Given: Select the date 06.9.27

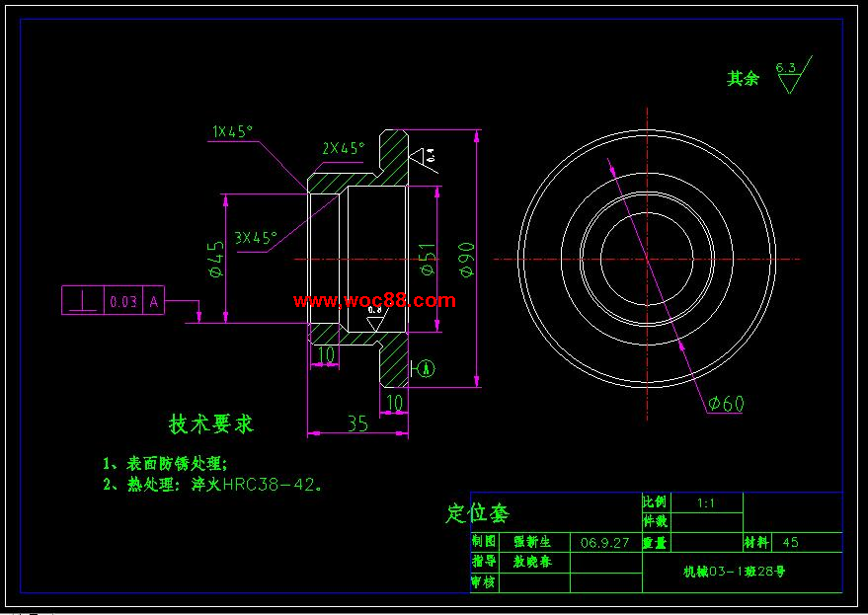Looking at the screenshot, I should point(604,543).
